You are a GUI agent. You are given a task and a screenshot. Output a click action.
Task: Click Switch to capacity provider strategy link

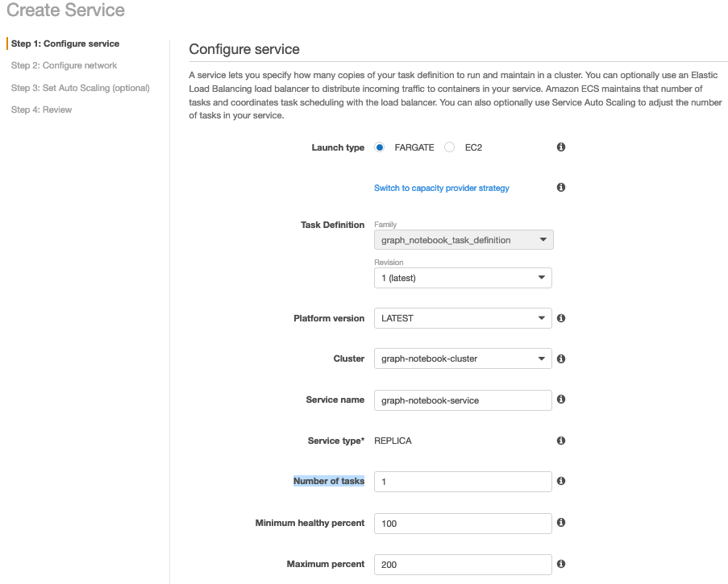[442, 188]
